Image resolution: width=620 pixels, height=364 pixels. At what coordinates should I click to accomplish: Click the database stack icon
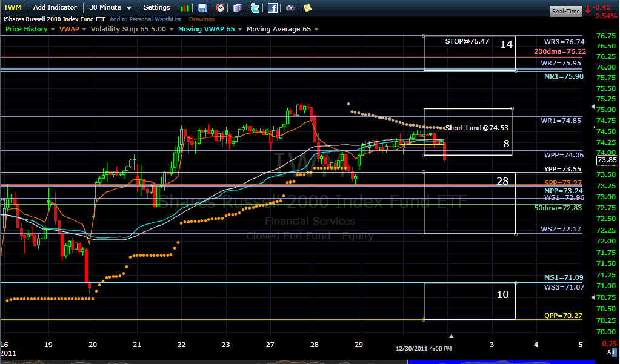click(x=237, y=7)
